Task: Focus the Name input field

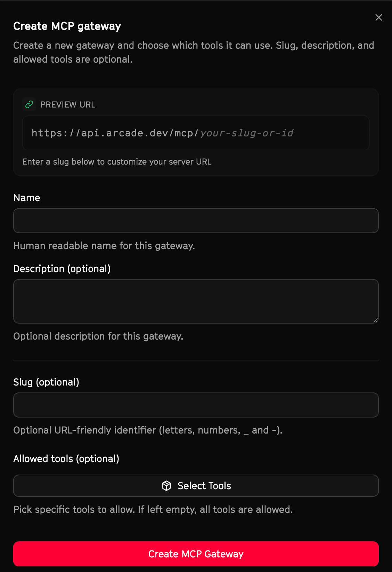Action: (196, 221)
